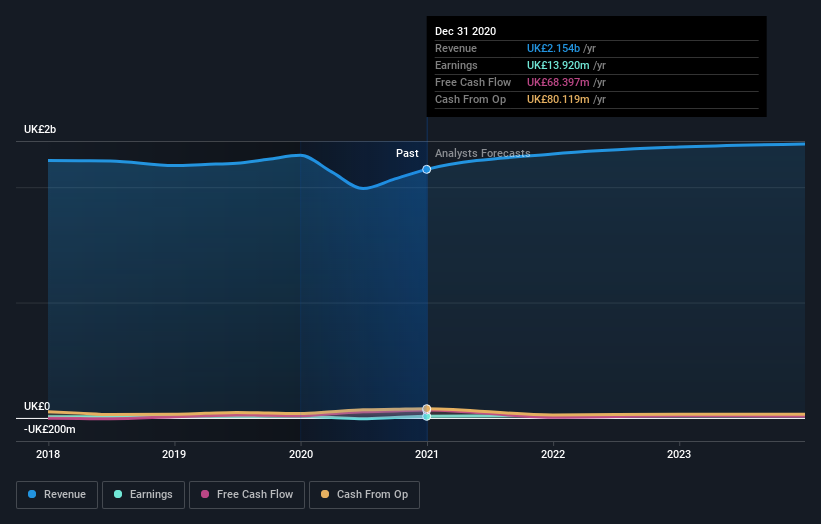
Task: Click the UK£2.154b revenue value
Action: [x=553, y=48]
